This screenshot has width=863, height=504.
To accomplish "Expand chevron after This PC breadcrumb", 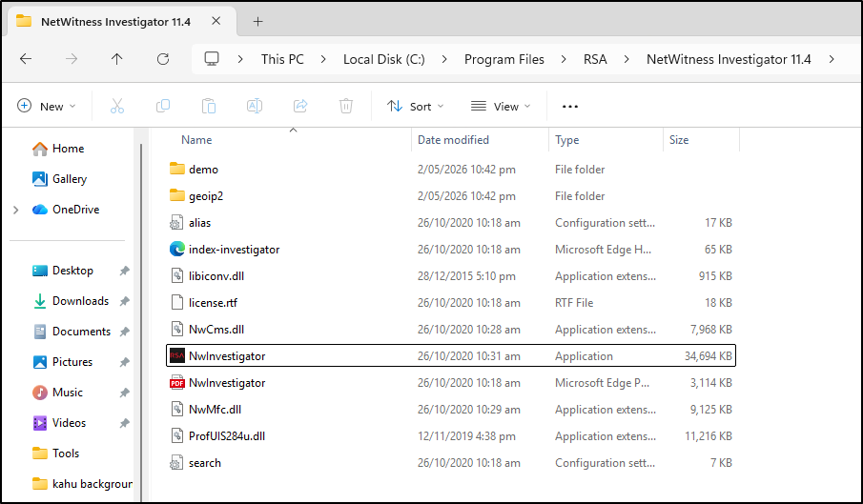I will 323,59.
